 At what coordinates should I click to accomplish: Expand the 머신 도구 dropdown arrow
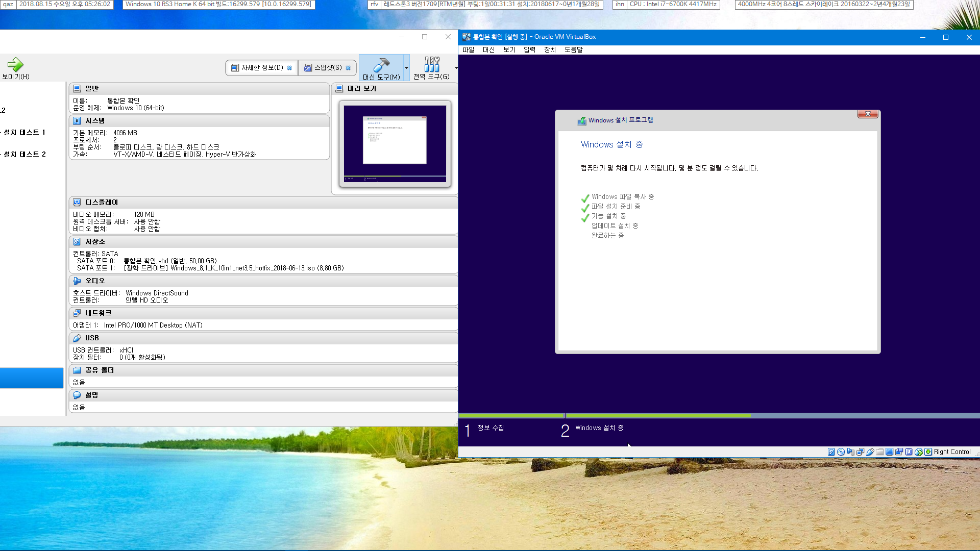tap(406, 67)
